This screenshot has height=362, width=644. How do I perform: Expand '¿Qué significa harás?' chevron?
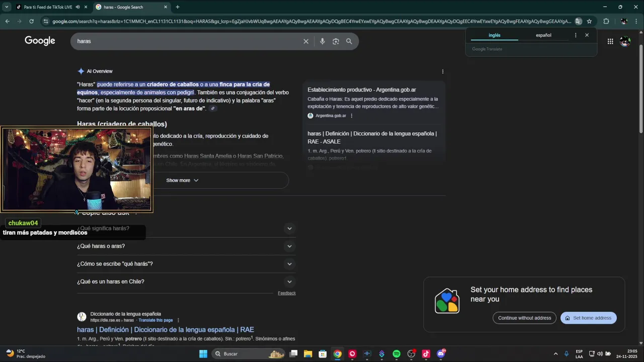tap(289, 228)
